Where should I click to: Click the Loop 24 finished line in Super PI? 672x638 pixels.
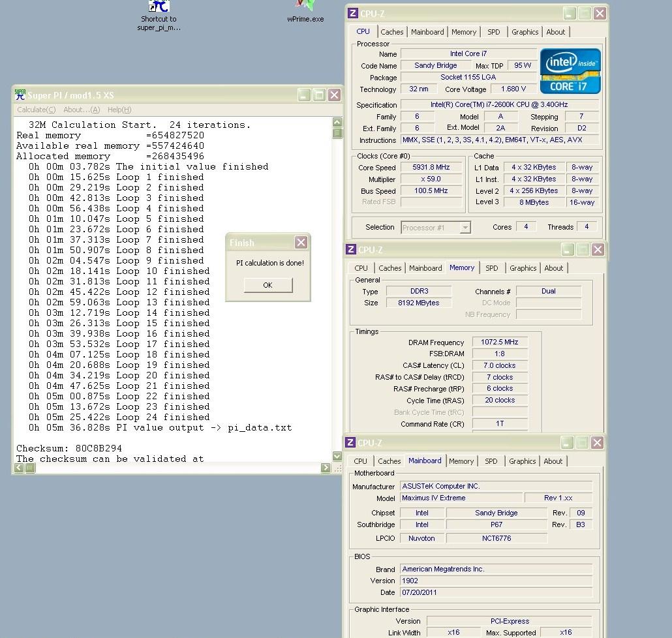pyautogui.click(x=119, y=417)
